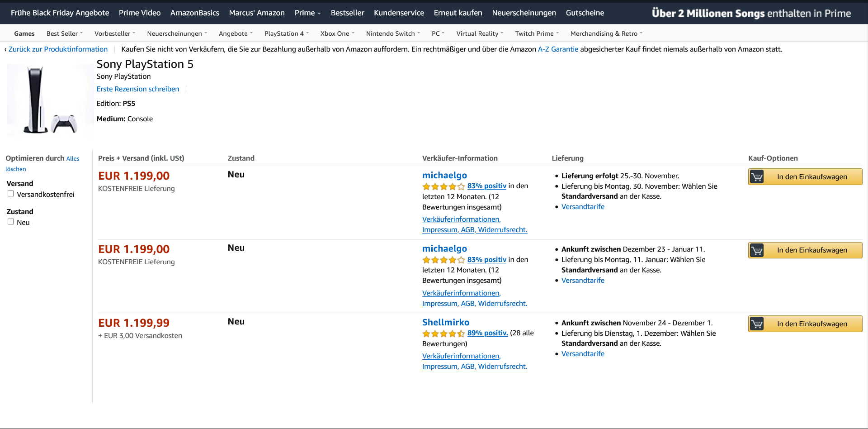Open PlayStation 4 dropdown
Viewport: 868px width, 429px height.
(287, 33)
